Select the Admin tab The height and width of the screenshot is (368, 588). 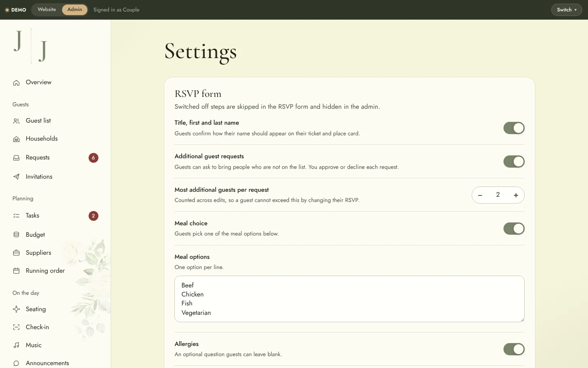(x=75, y=9)
